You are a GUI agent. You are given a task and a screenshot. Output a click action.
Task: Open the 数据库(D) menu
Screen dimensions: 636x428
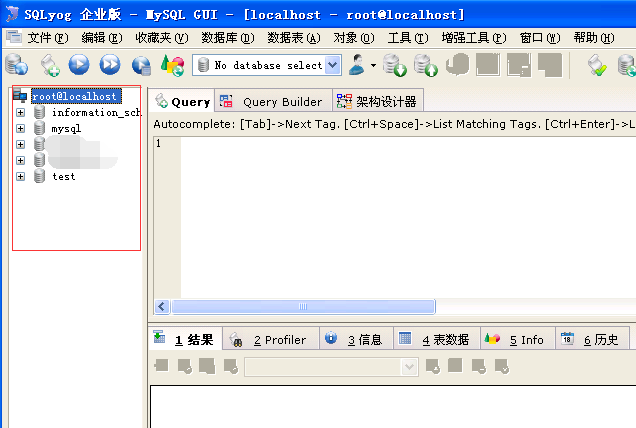[228, 38]
